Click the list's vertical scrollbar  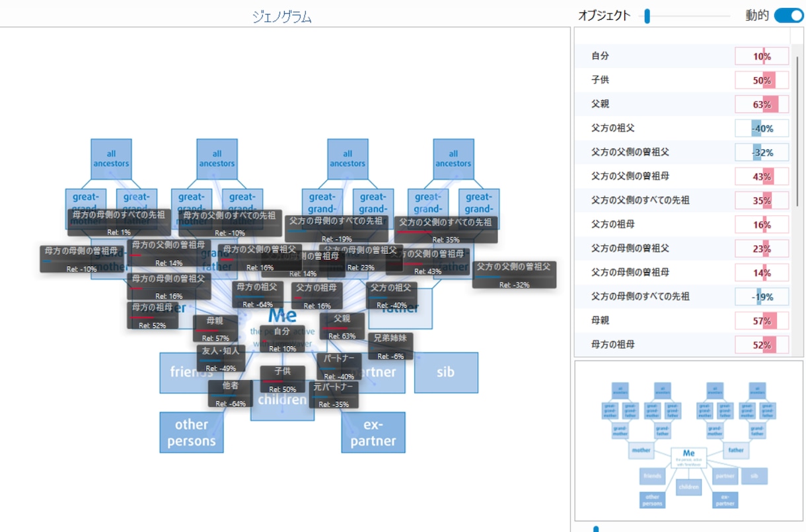(x=799, y=132)
